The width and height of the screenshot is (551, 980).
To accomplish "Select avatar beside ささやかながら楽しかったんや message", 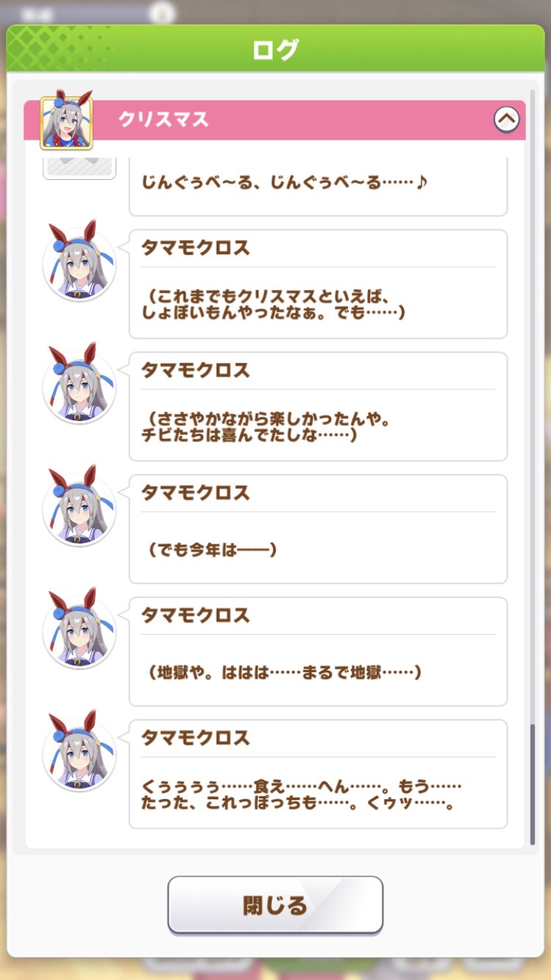I will (x=79, y=383).
